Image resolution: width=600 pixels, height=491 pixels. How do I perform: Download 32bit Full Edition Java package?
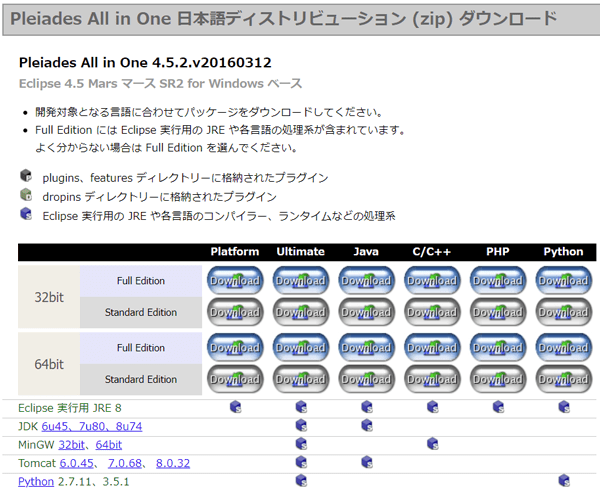(367, 281)
